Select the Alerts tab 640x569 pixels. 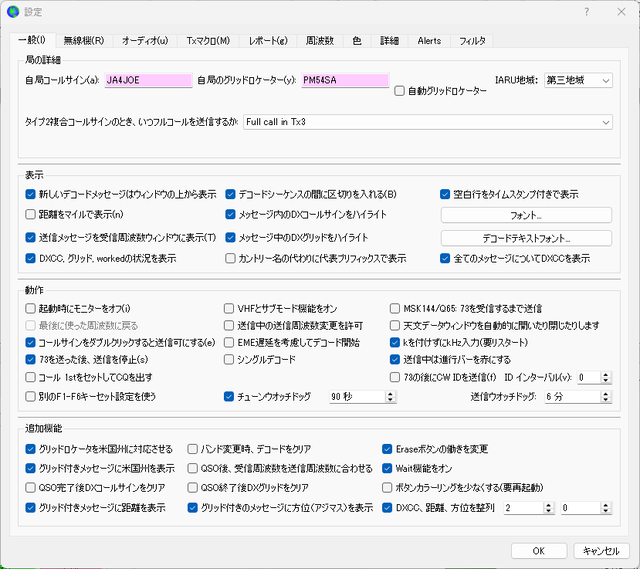pos(429,41)
